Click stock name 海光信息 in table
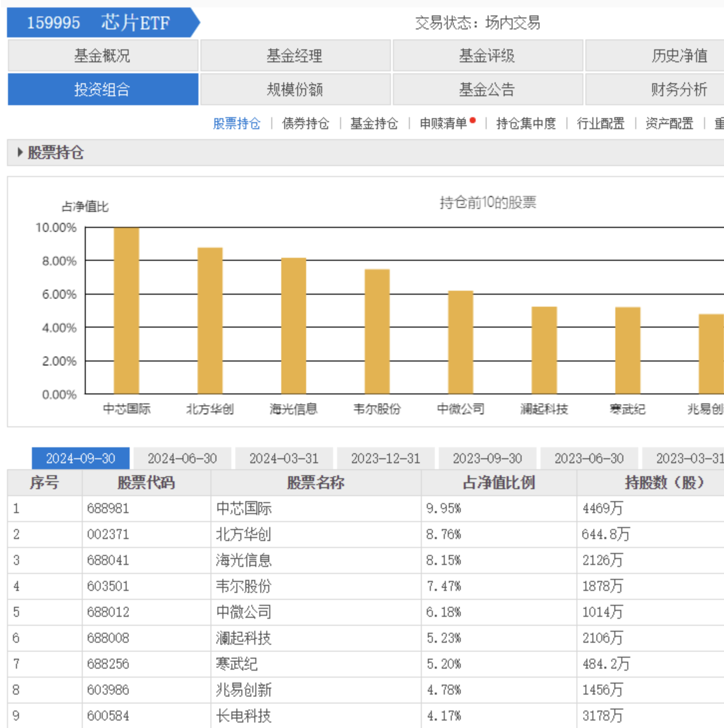Image resolution: width=724 pixels, height=728 pixels. (x=244, y=560)
